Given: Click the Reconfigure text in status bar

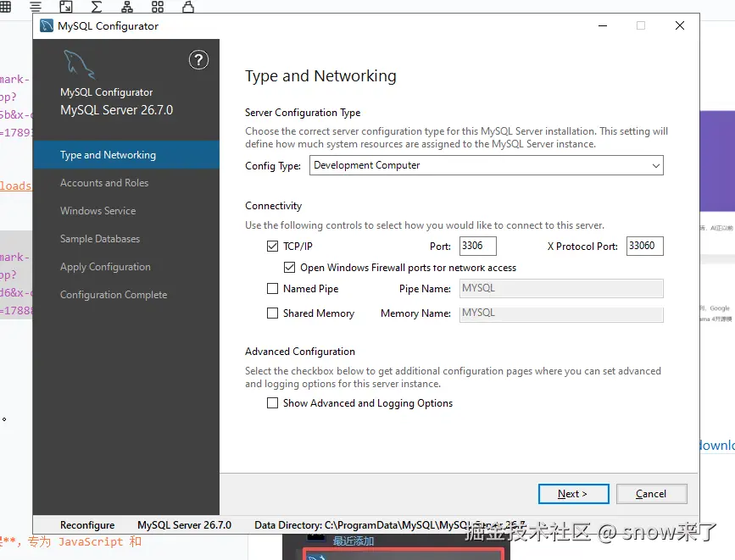Looking at the screenshot, I should pos(87,525).
